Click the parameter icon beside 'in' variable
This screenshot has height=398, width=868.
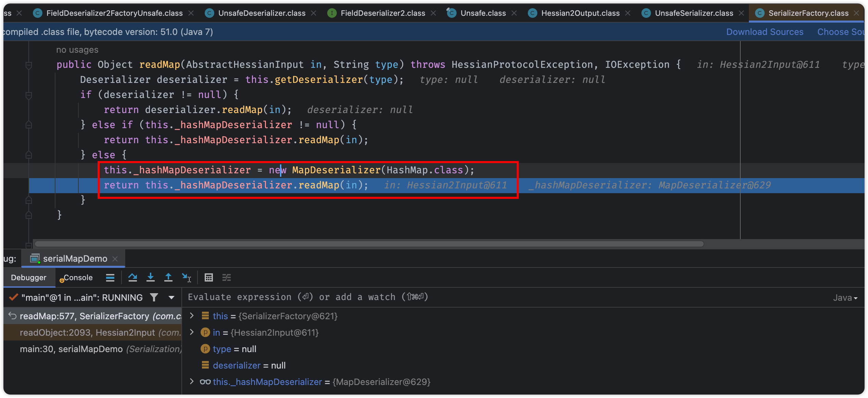click(x=205, y=332)
